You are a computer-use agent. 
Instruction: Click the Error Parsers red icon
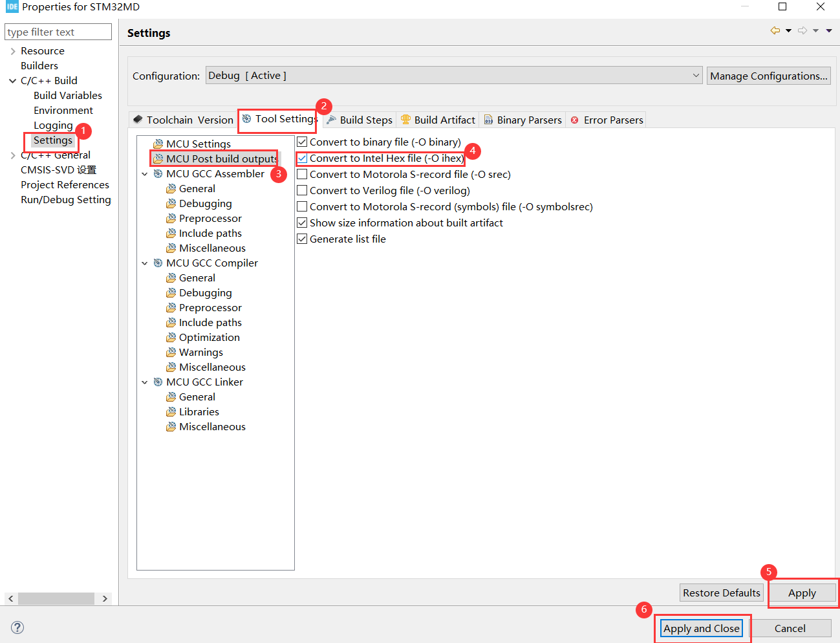tap(574, 120)
